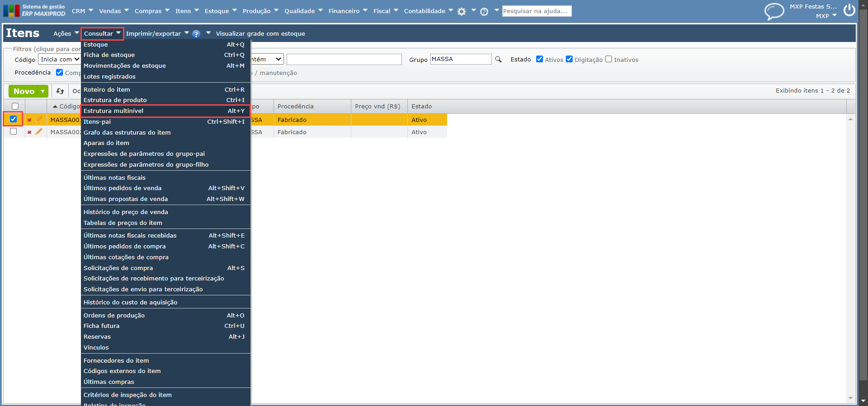Uncheck the Digitação state checkbox
The width and height of the screenshot is (868, 406).
point(569,59)
